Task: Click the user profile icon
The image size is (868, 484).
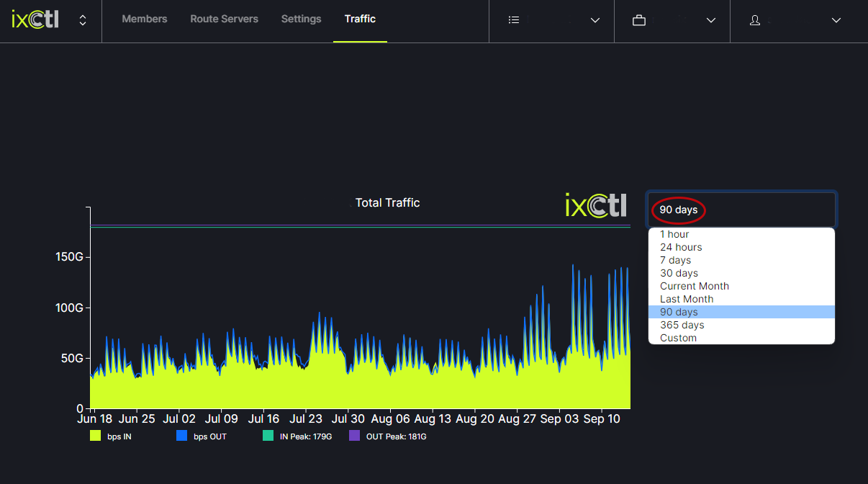Action: point(755,21)
